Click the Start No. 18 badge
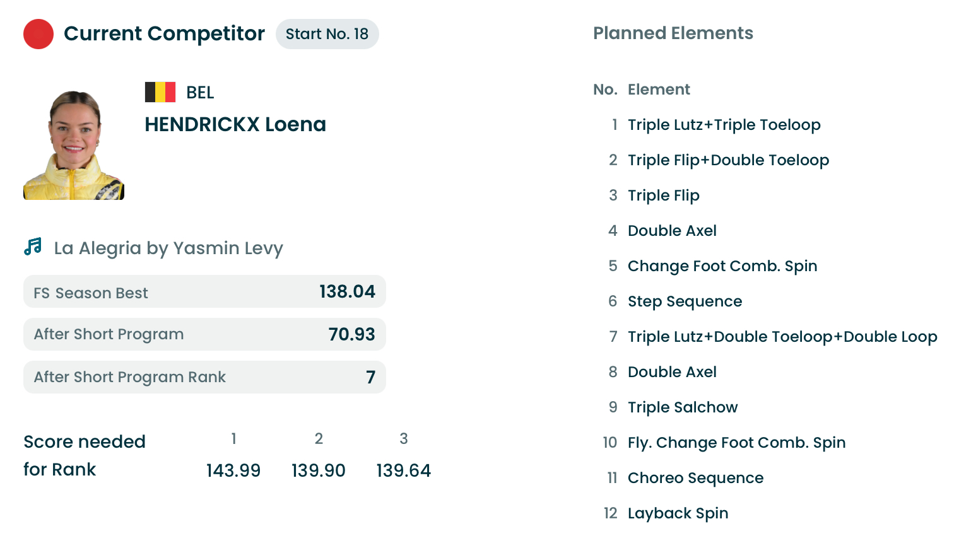Screen dimensions: 971x560 pos(327,34)
